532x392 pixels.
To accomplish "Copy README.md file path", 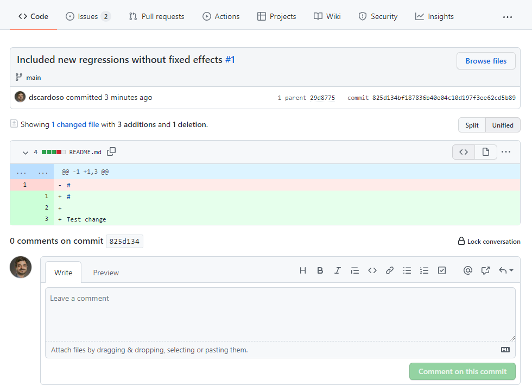I will pyautogui.click(x=111, y=152).
